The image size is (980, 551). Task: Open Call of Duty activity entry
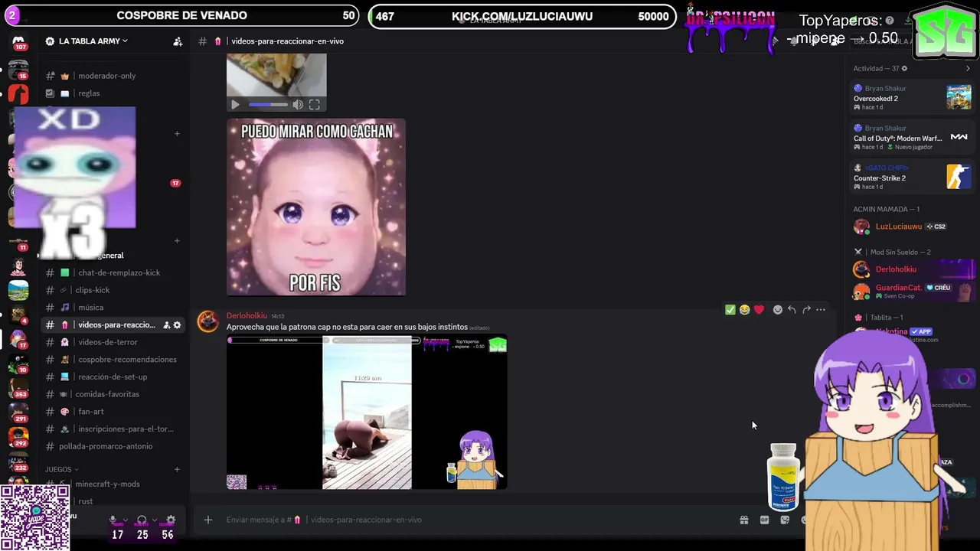click(x=912, y=137)
